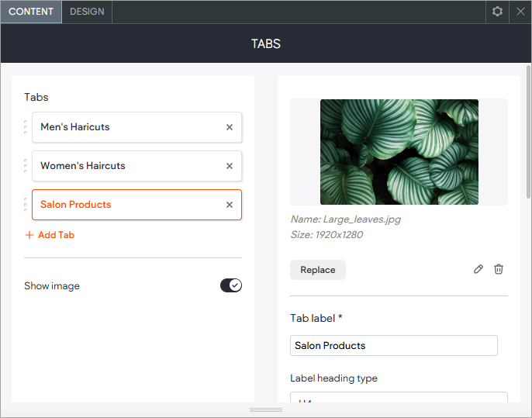Open the Label heading type dropdown
Image resolution: width=532 pixels, height=418 pixels.
[x=399, y=399]
